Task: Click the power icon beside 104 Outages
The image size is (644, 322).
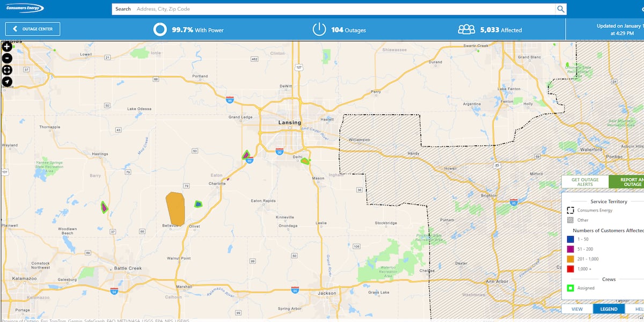Action: tap(319, 30)
